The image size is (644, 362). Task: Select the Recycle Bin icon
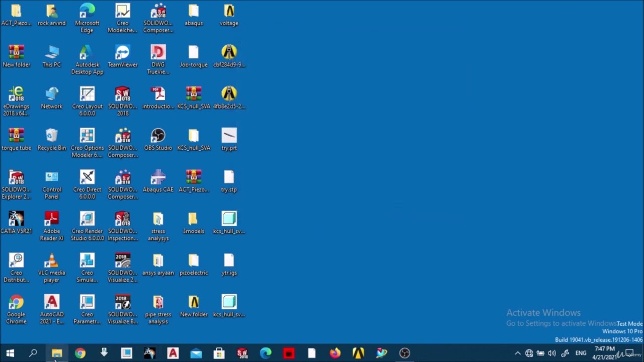51,139
